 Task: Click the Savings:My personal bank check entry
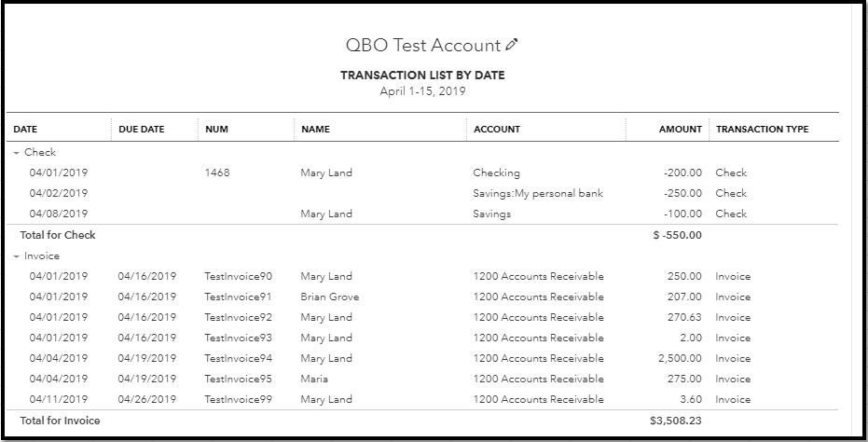[537, 193]
